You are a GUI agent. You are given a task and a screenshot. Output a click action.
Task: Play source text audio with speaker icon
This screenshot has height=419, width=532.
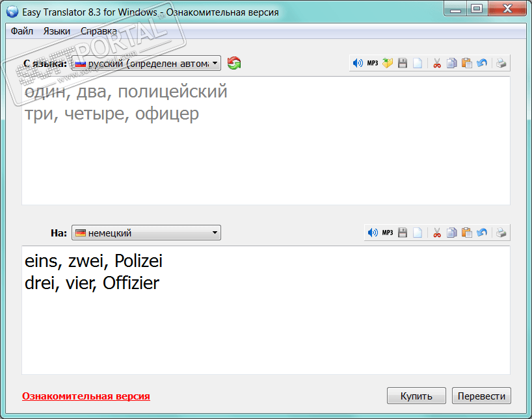[358, 63]
